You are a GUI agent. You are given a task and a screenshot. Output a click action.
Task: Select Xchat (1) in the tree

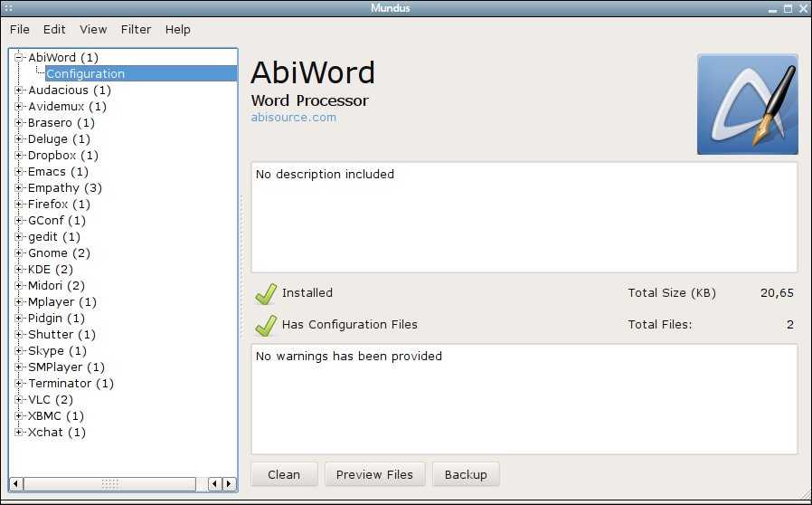[56, 433]
